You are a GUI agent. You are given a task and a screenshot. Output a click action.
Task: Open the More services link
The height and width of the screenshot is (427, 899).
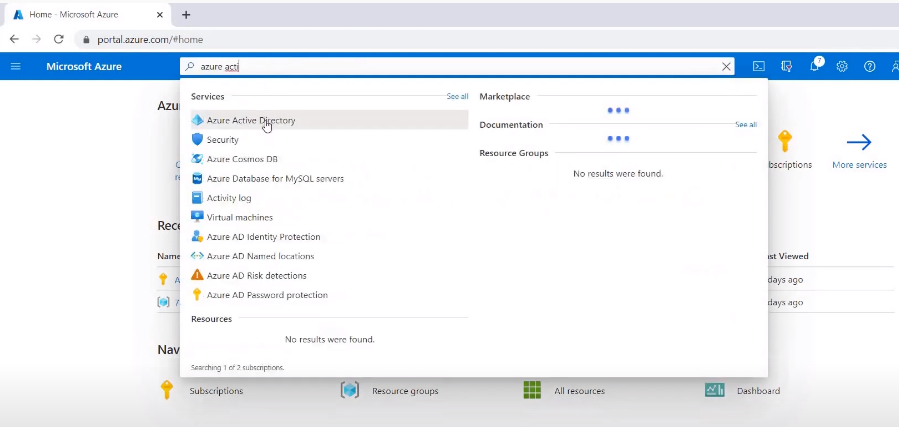pyautogui.click(x=859, y=164)
